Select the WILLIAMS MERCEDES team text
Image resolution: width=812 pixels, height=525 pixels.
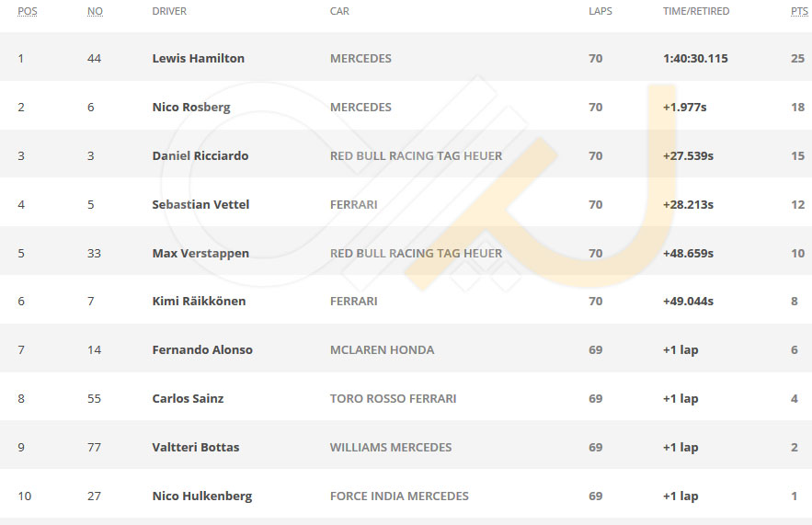click(x=391, y=448)
